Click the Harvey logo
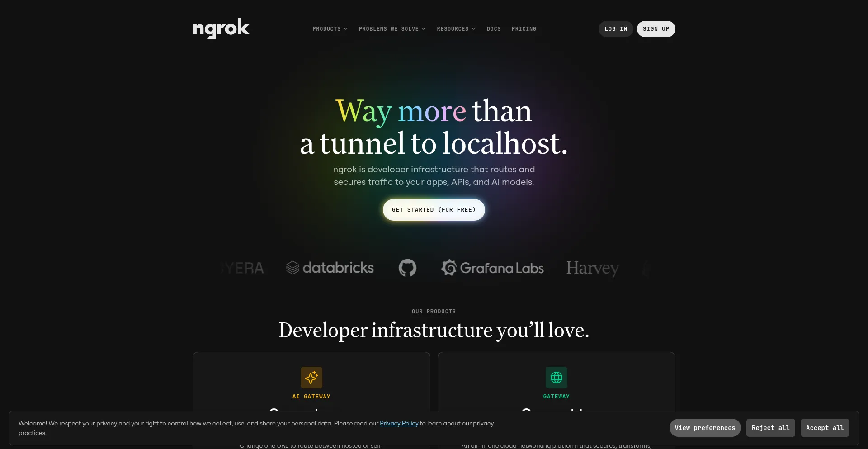 [593, 268]
